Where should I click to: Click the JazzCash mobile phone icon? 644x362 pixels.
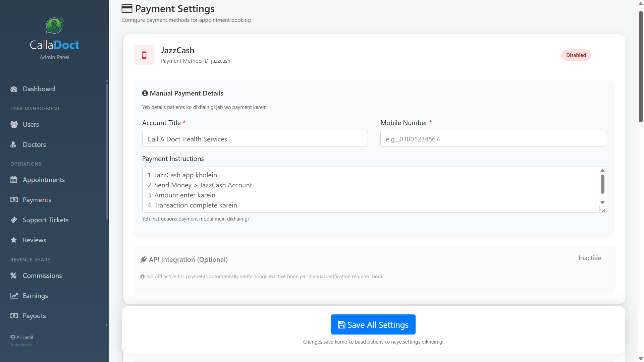144,55
